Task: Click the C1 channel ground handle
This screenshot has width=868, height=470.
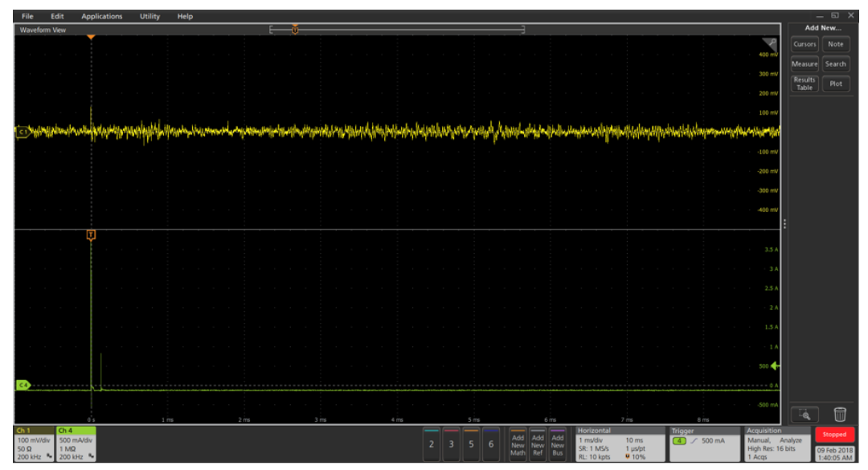Action: (23, 131)
